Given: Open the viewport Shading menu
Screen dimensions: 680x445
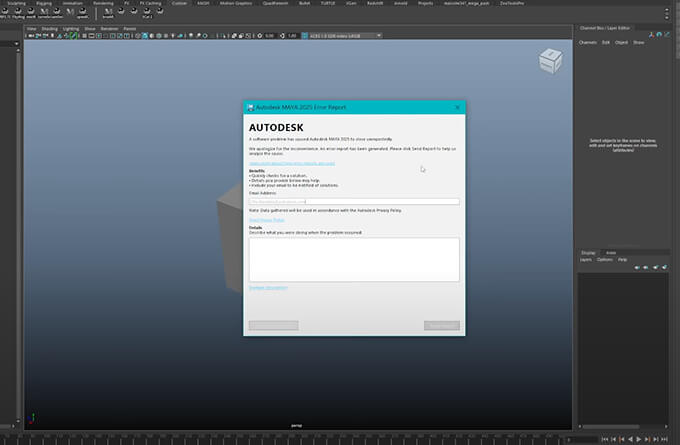Looking at the screenshot, I should pos(49,29).
